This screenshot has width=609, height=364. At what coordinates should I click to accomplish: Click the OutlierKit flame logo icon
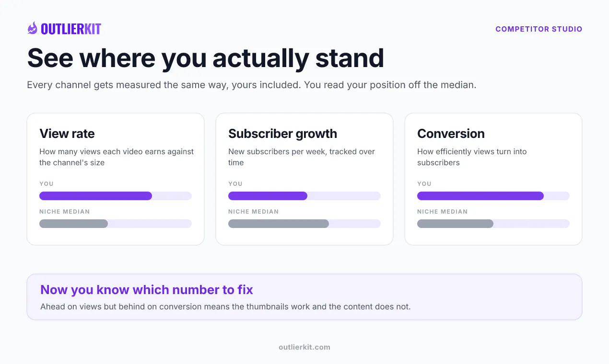(x=32, y=29)
